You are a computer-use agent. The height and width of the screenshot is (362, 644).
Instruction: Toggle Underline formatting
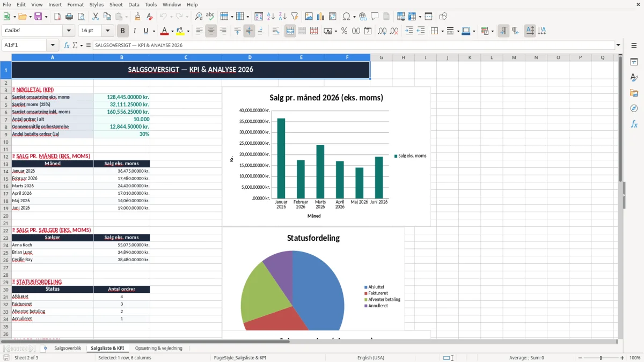145,31
